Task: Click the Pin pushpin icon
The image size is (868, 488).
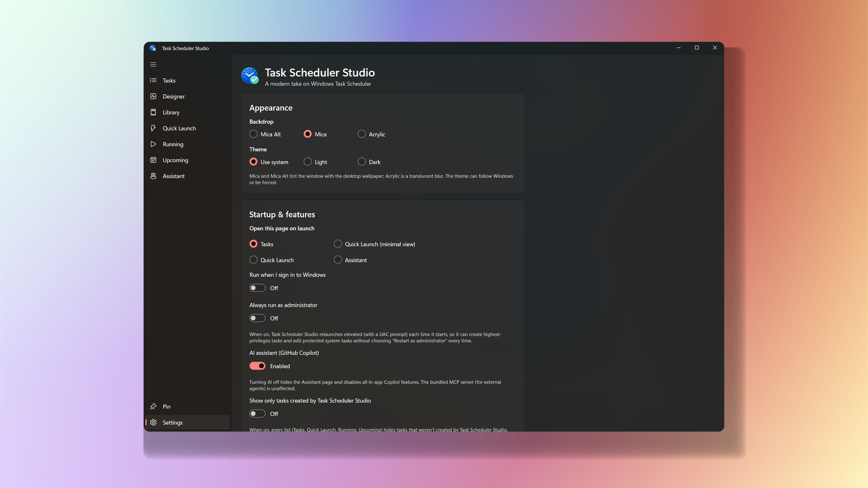Action: [153, 406]
